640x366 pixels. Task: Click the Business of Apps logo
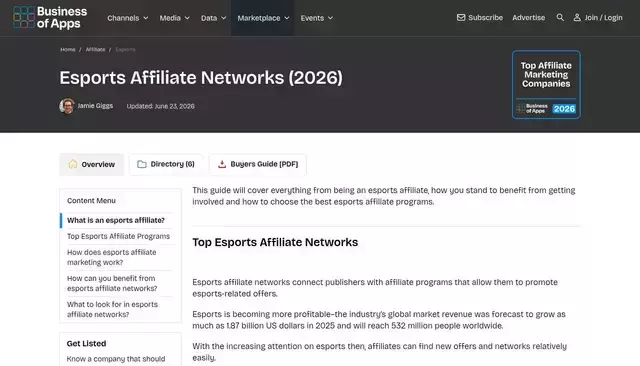click(x=50, y=18)
